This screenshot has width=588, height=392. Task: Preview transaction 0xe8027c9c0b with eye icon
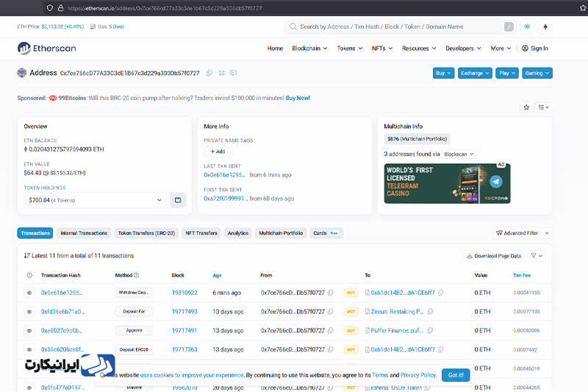click(29, 330)
